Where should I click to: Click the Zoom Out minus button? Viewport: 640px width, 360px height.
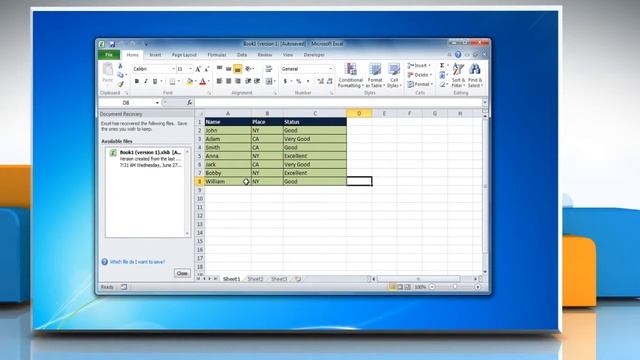pyautogui.click(x=432, y=287)
